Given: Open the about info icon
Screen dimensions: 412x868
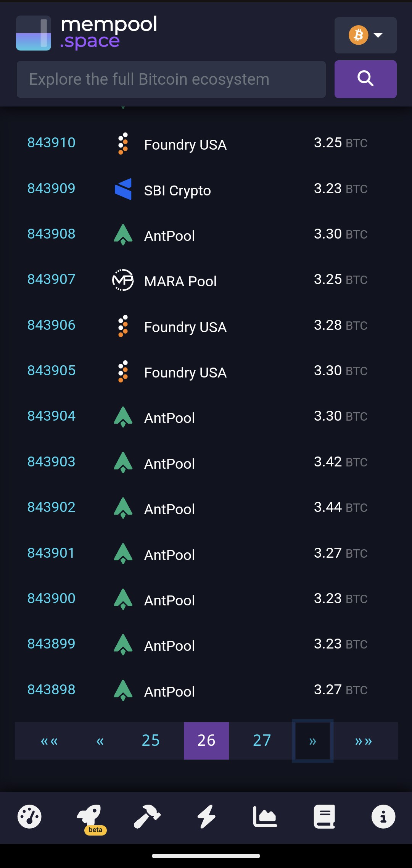Looking at the screenshot, I should (383, 816).
